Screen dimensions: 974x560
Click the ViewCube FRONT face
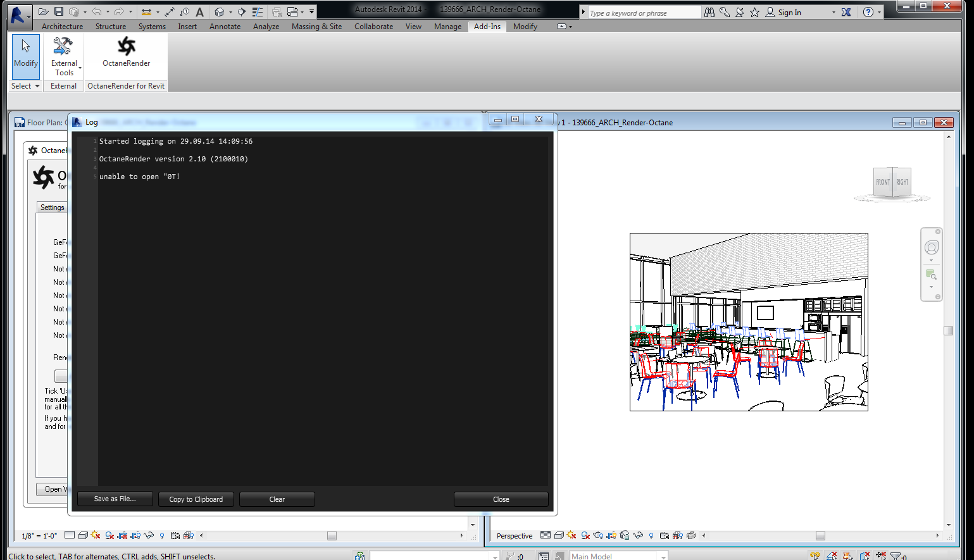tap(883, 182)
